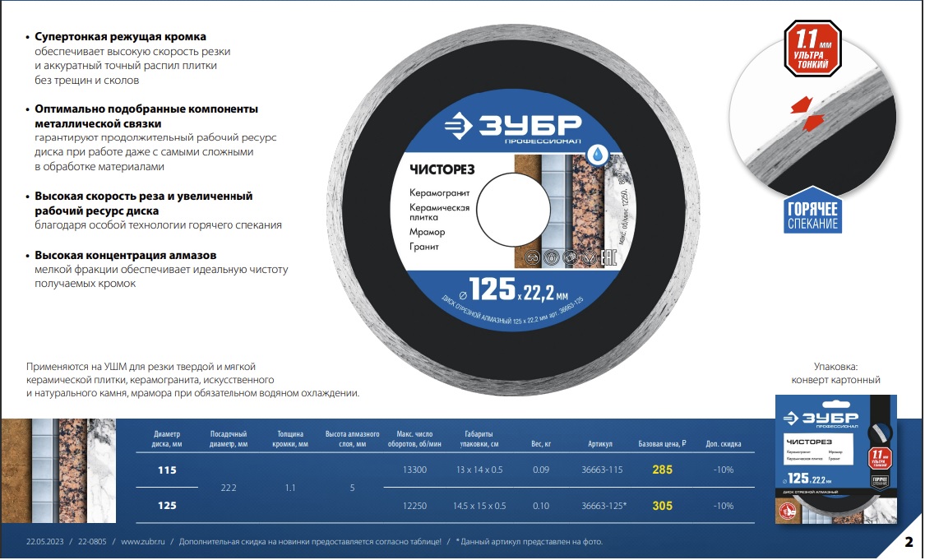Click the ЧИСТОРЕЗ title on the disc label

[x=442, y=170]
